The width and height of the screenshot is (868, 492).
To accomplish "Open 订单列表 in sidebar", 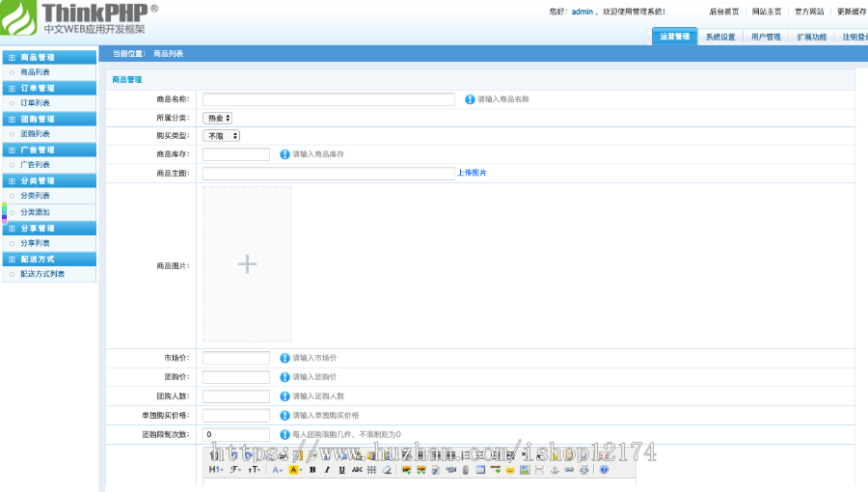I will click(x=35, y=103).
